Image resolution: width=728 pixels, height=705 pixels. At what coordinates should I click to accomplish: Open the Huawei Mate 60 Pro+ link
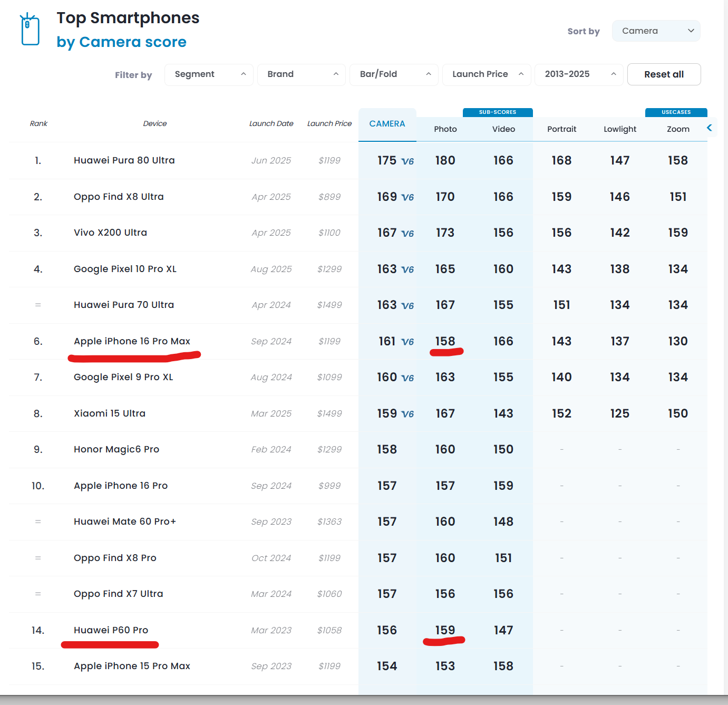125,521
